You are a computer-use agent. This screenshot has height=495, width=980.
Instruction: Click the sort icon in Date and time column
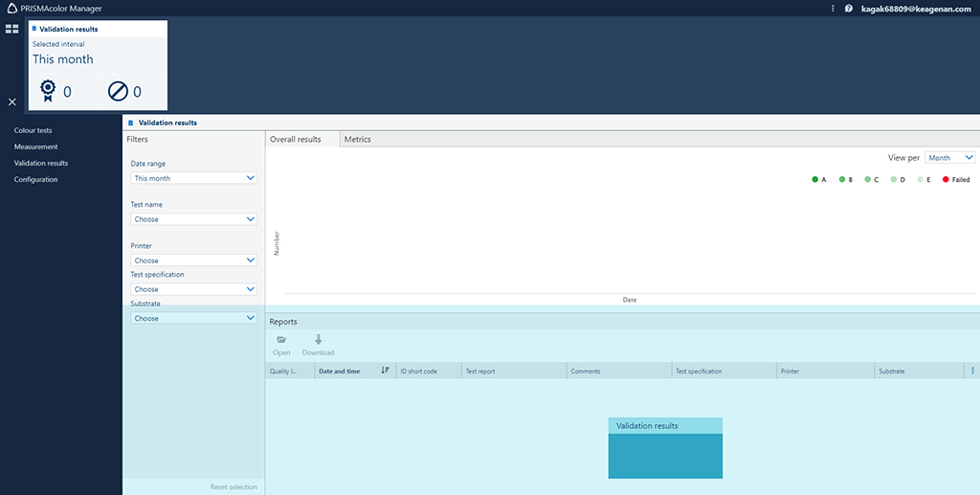tap(385, 371)
